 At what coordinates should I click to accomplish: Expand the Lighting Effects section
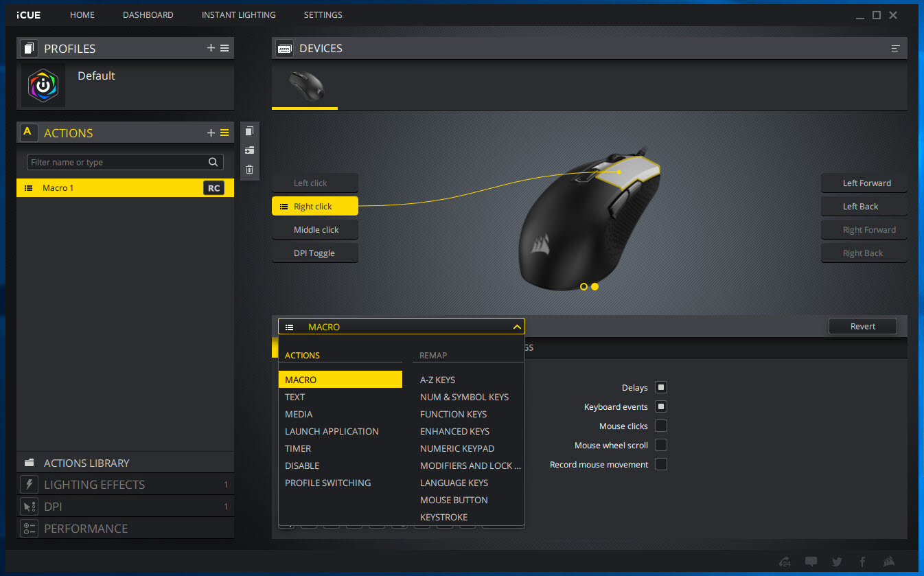pos(125,484)
